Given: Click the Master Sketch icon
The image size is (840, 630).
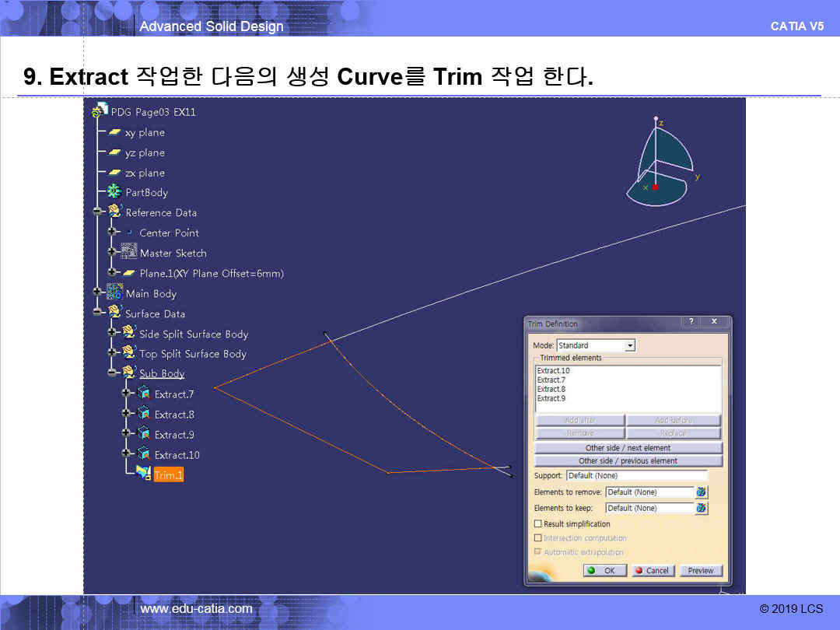Looking at the screenshot, I should click(x=129, y=253).
